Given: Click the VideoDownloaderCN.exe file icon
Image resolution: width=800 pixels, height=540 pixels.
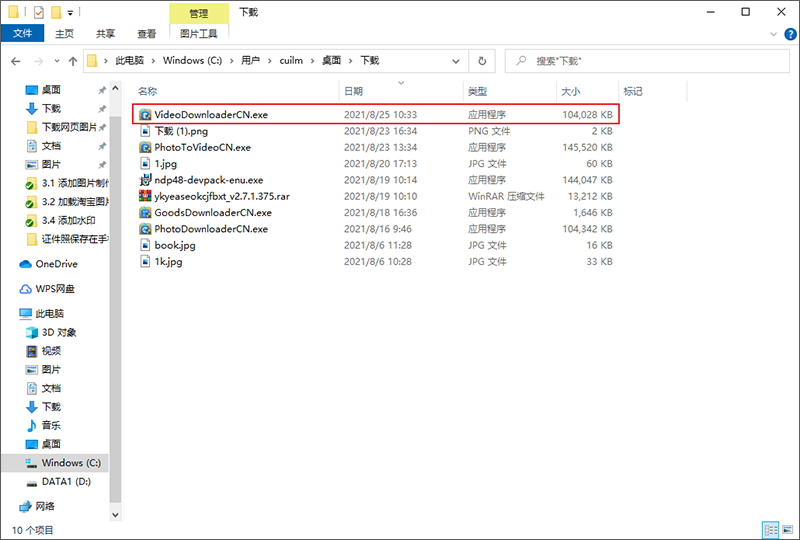Looking at the screenshot, I should click(145, 114).
